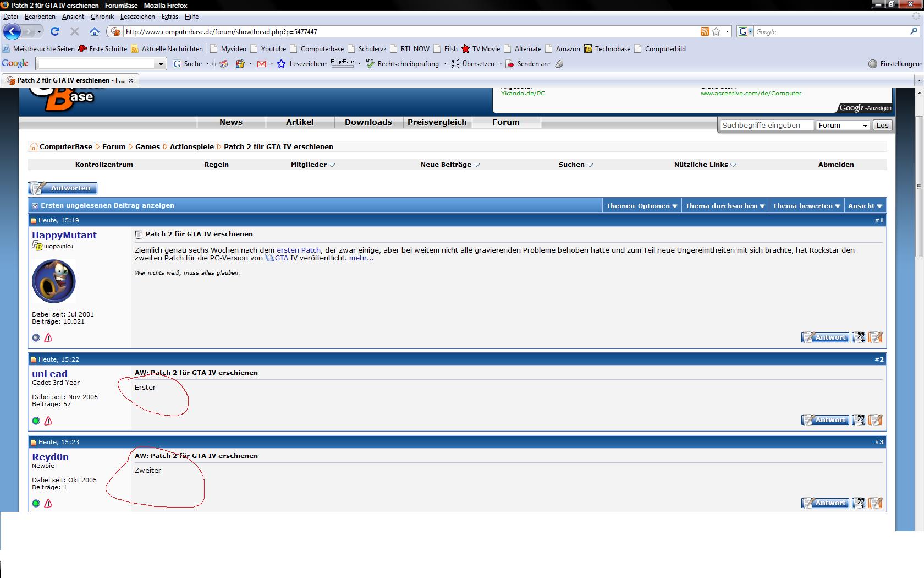Click the Suche button in the Google toolbar
The height and width of the screenshot is (578, 924).
tap(188, 64)
